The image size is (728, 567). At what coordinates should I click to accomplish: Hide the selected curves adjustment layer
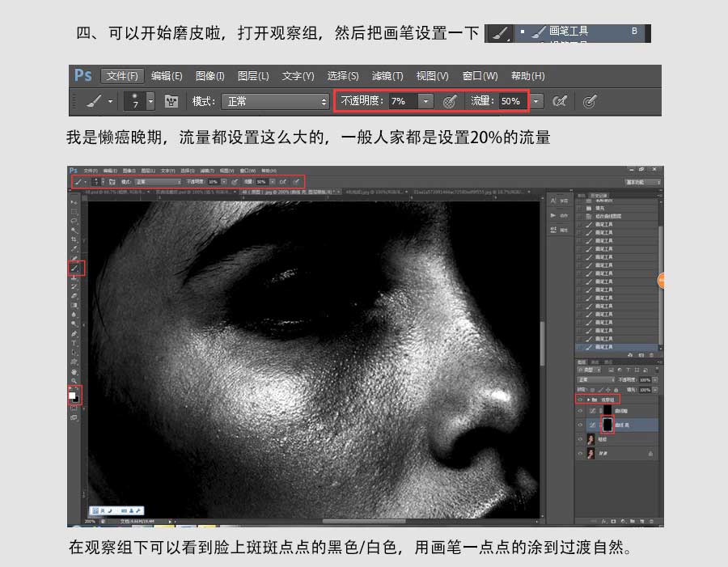579,425
